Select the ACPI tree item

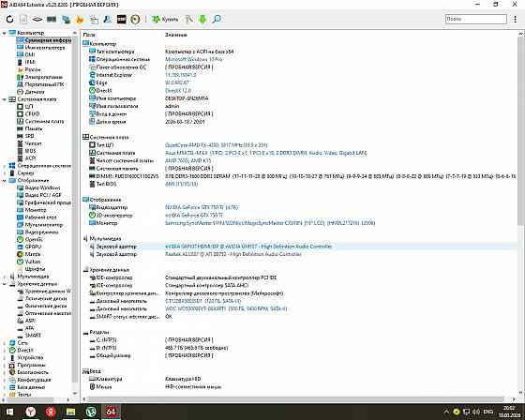(x=30, y=158)
